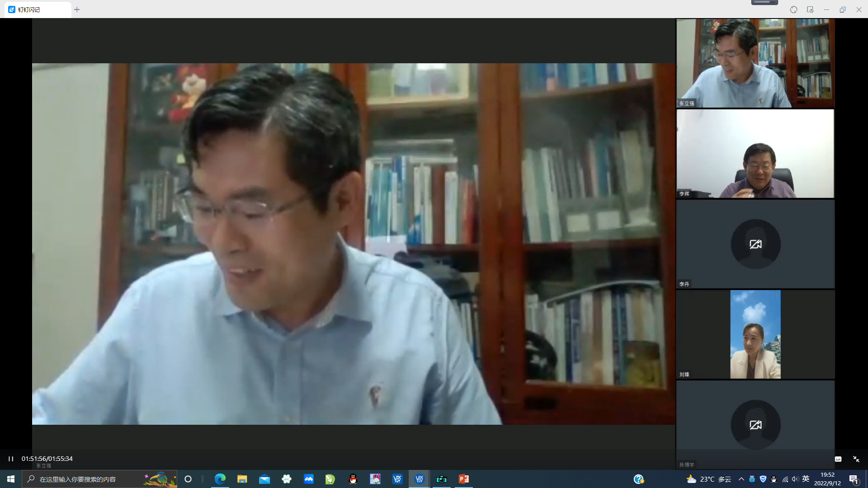Select 李辉 participant video thumbnail
Viewport: 868px width, 488px height.
pyautogui.click(x=755, y=154)
